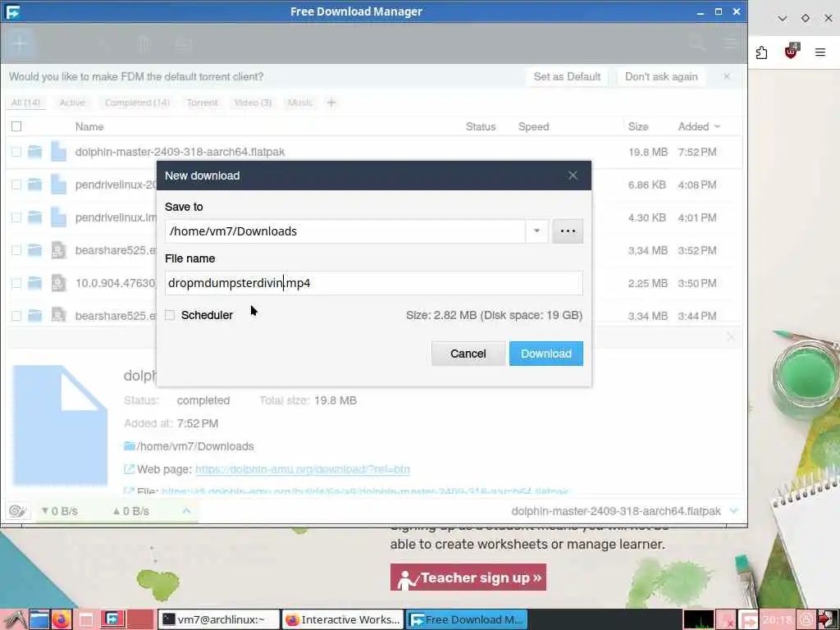
Task: Close the New download dialog with X
Action: (x=573, y=176)
